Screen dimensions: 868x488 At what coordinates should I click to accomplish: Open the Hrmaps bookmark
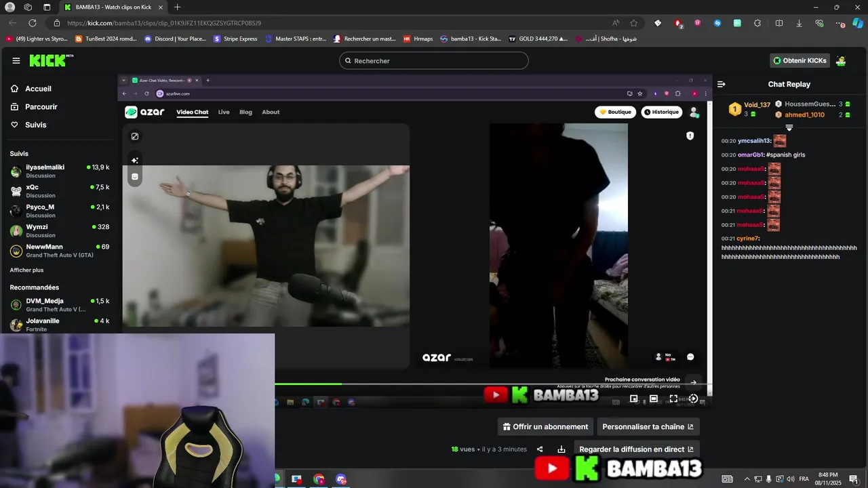coord(418,39)
